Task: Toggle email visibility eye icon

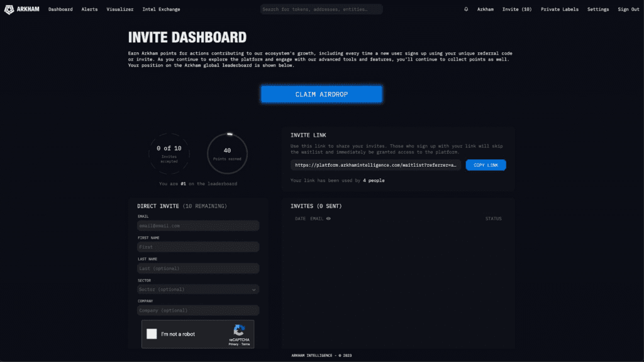Action: coord(328,219)
